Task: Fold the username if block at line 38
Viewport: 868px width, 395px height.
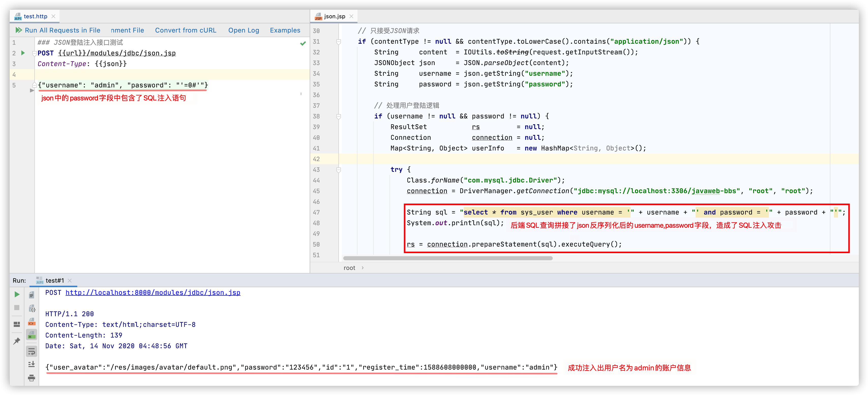Action: [x=339, y=116]
